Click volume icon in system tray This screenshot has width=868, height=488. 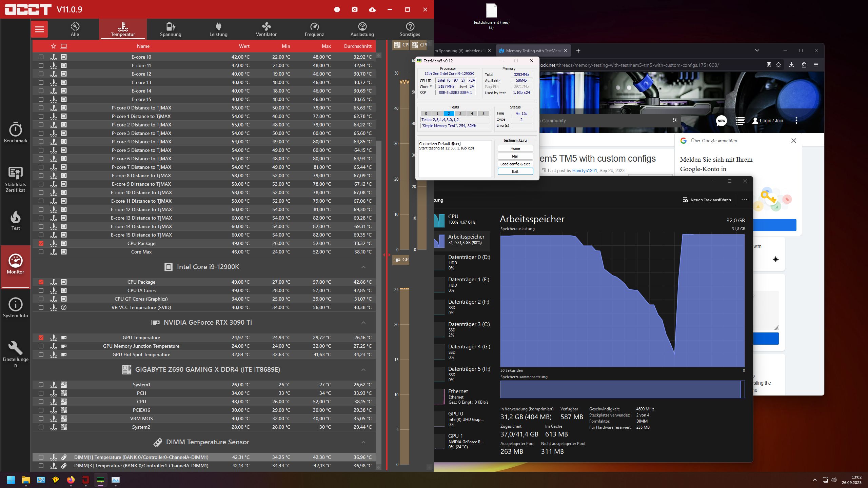tap(834, 480)
